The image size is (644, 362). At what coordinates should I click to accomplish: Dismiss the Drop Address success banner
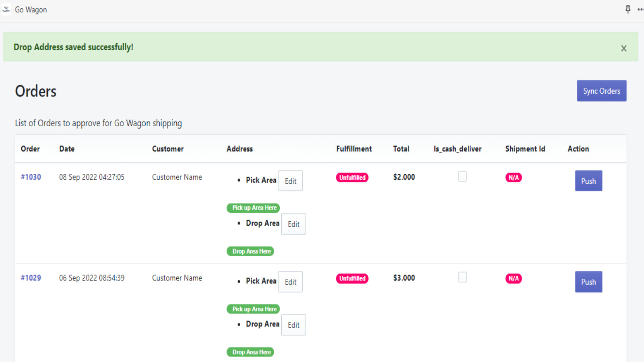coord(623,48)
